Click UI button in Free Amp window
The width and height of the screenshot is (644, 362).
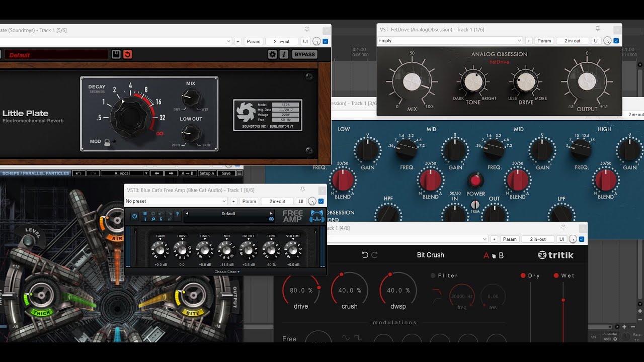pyautogui.click(x=301, y=201)
